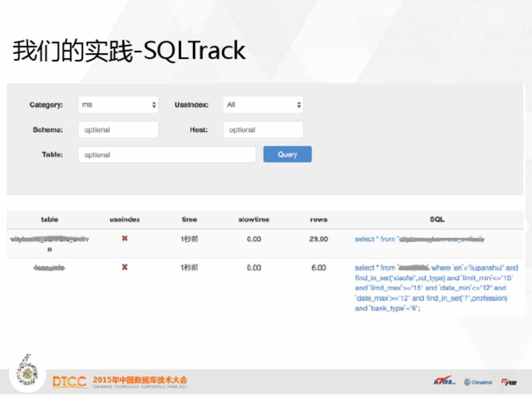This screenshot has width=532, height=399.
Task: Click the Table optional input field
Action: [167, 155]
